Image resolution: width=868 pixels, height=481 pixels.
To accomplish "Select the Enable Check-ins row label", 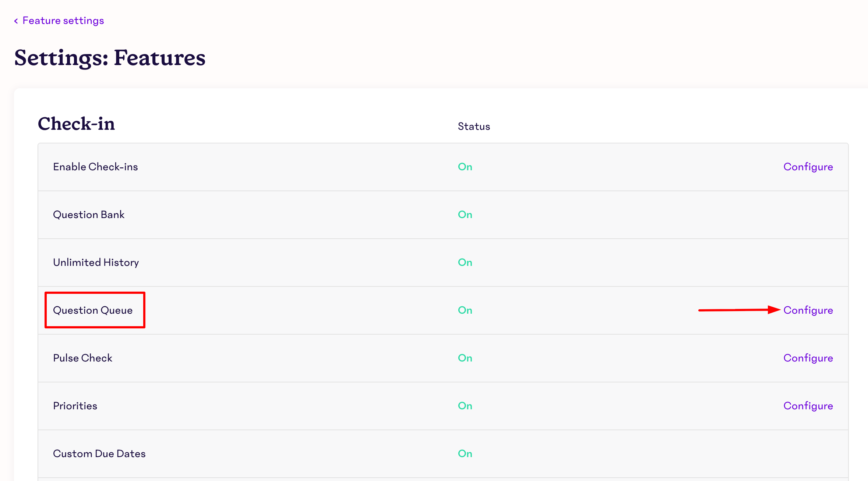I will [x=95, y=167].
